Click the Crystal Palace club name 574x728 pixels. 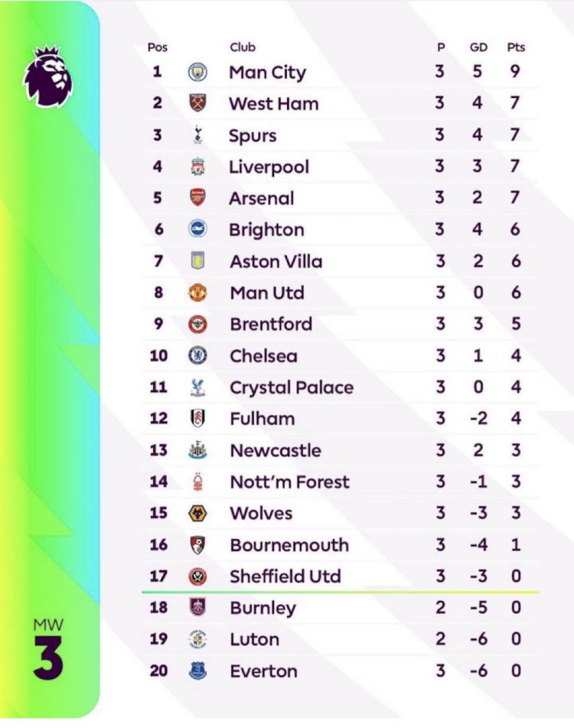tap(292, 387)
